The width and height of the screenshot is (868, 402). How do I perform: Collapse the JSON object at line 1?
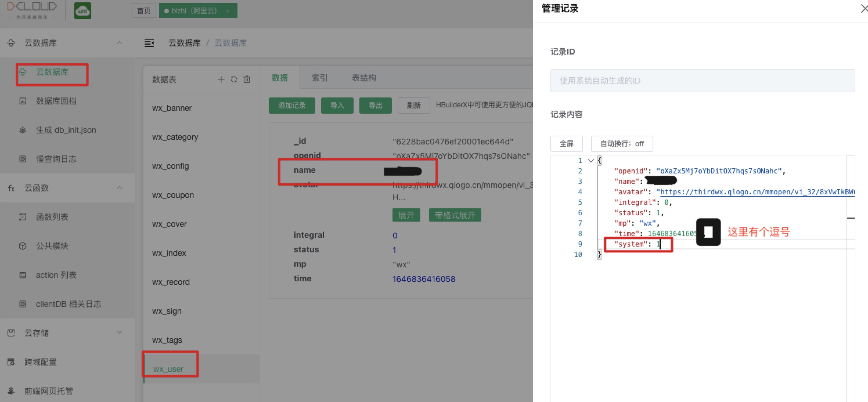click(x=590, y=161)
